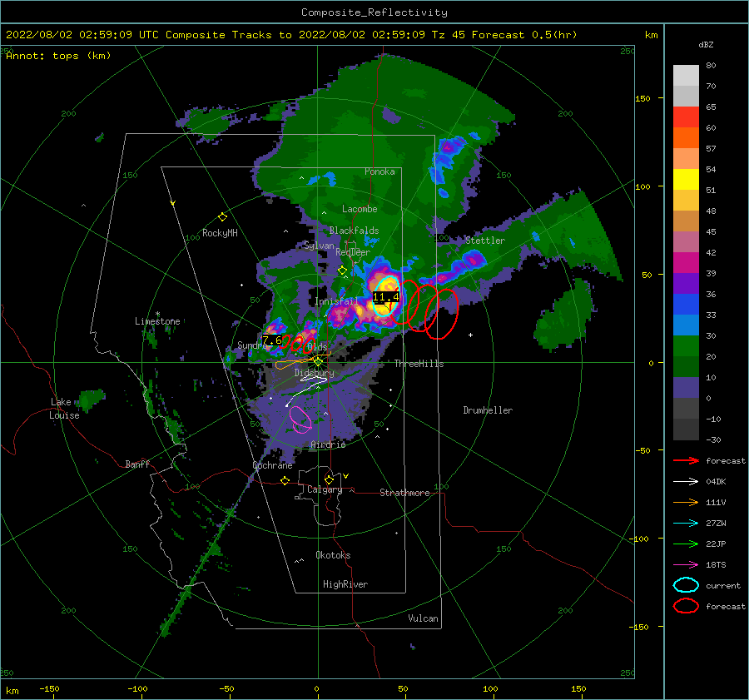Click the cyan current ellipse legend symbol
The width and height of the screenshot is (749, 700).
(x=686, y=585)
